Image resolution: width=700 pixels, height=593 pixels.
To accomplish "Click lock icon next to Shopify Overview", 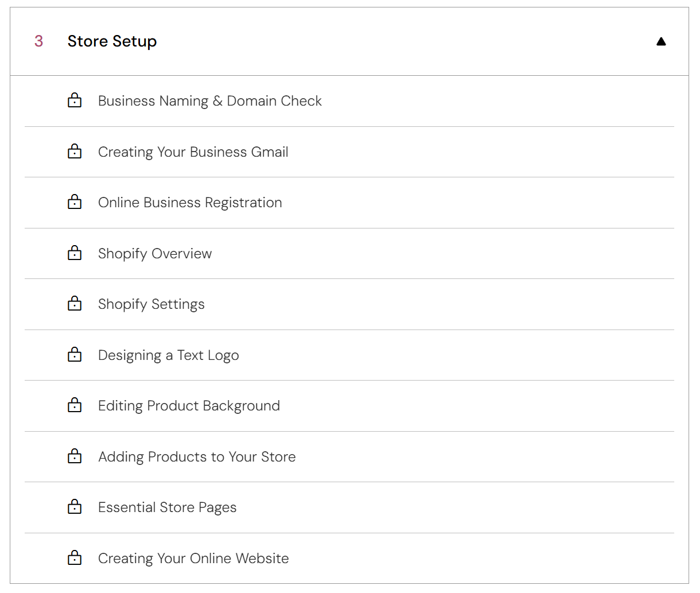I will point(75,253).
